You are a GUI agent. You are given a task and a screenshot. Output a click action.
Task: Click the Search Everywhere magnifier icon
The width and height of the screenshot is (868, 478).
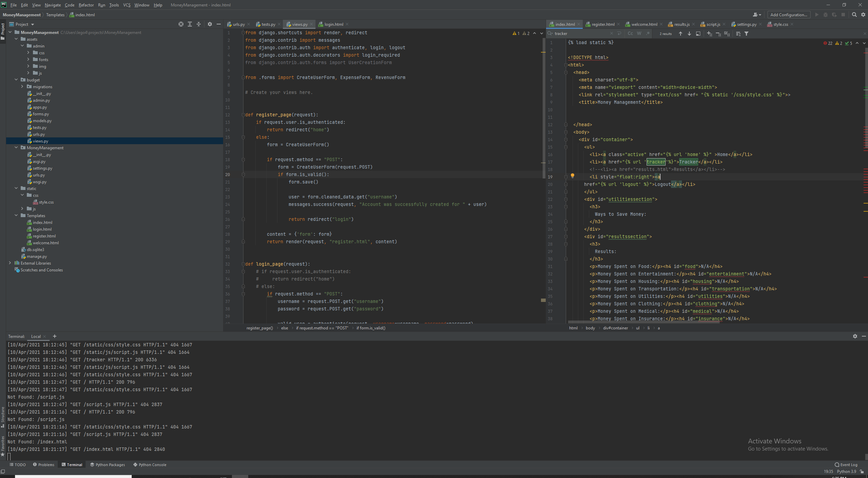pyautogui.click(x=854, y=15)
